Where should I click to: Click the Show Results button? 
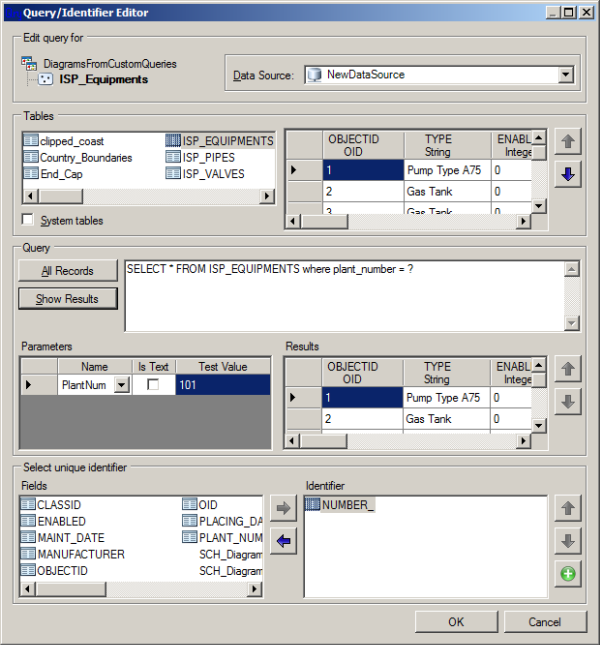pyautogui.click(x=68, y=299)
